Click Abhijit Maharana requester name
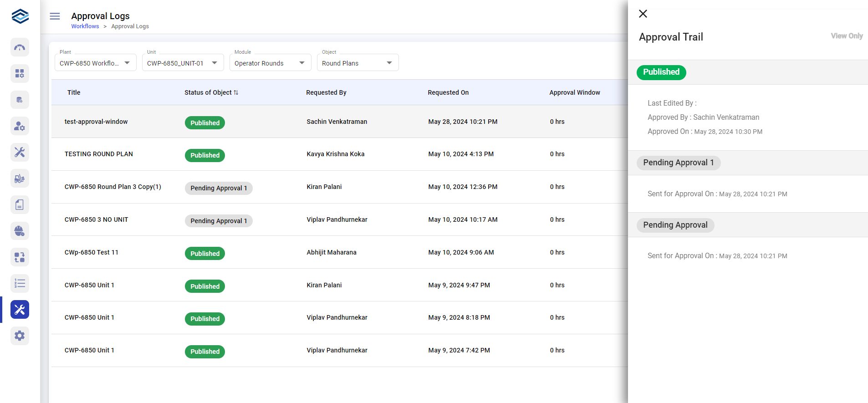 coord(332,252)
